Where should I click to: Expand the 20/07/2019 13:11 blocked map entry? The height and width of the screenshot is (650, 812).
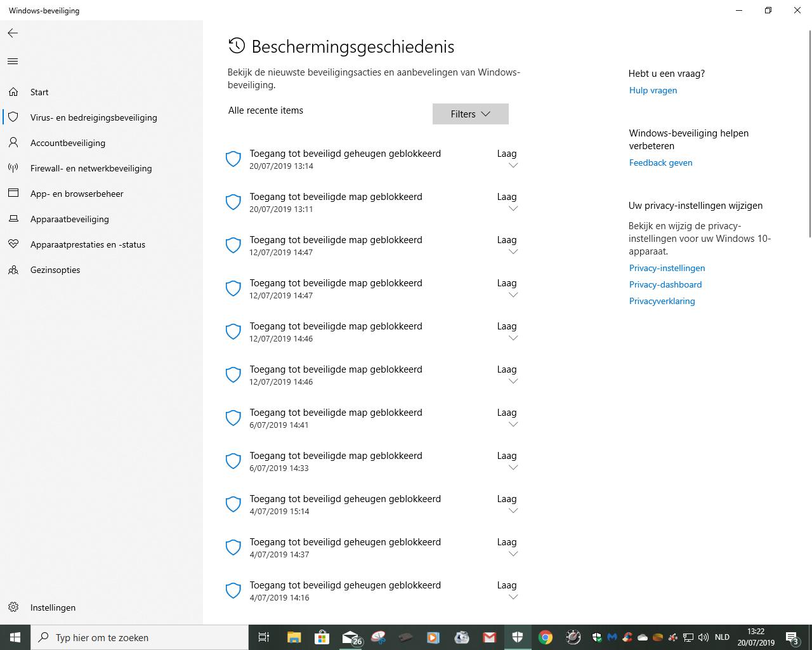[x=513, y=209]
